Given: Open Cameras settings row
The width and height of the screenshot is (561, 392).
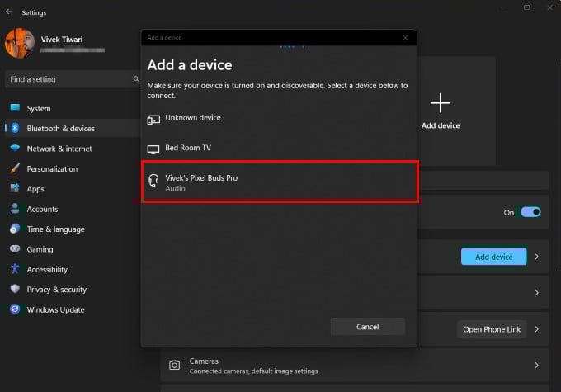Looking at the screenshot, I should 354,366.
